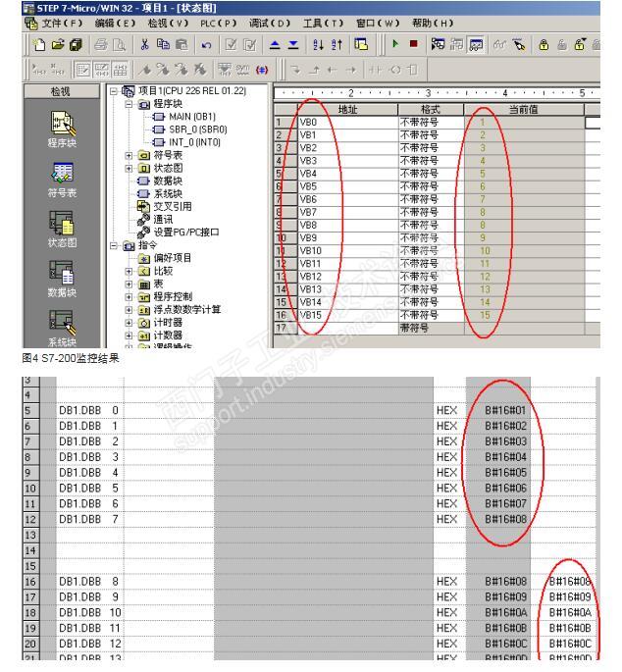
Task: Collapse the 指令 tree node
Action: point(114,245)
